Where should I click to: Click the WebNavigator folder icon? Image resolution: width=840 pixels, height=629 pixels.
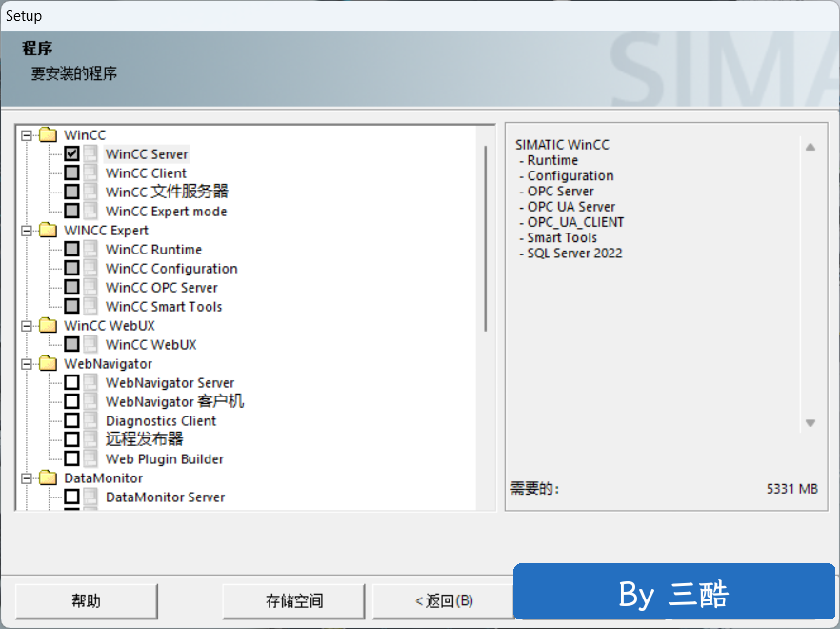pyautogui.click(x=48, y=363)
